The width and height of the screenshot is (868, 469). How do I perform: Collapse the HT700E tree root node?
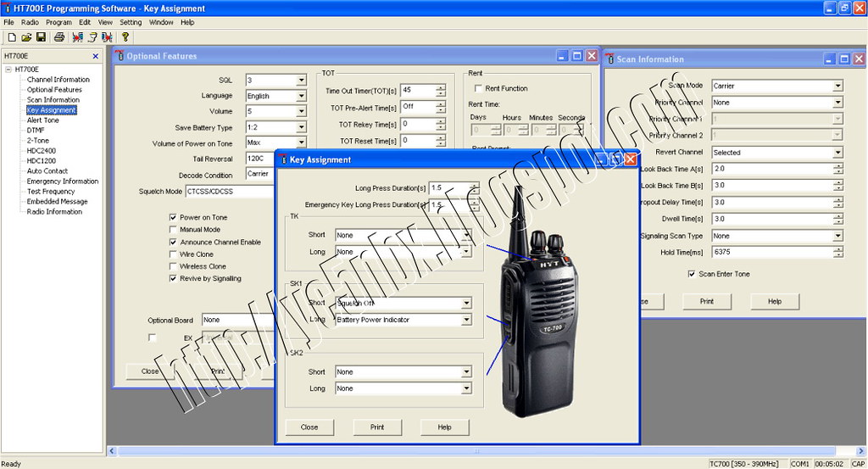(x=8, y=70)
